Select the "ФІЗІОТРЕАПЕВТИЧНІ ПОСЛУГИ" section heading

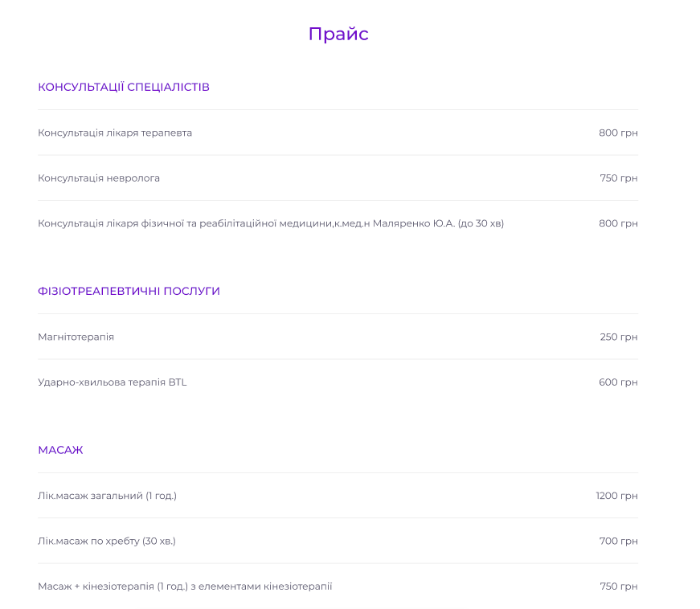[129, 291]
